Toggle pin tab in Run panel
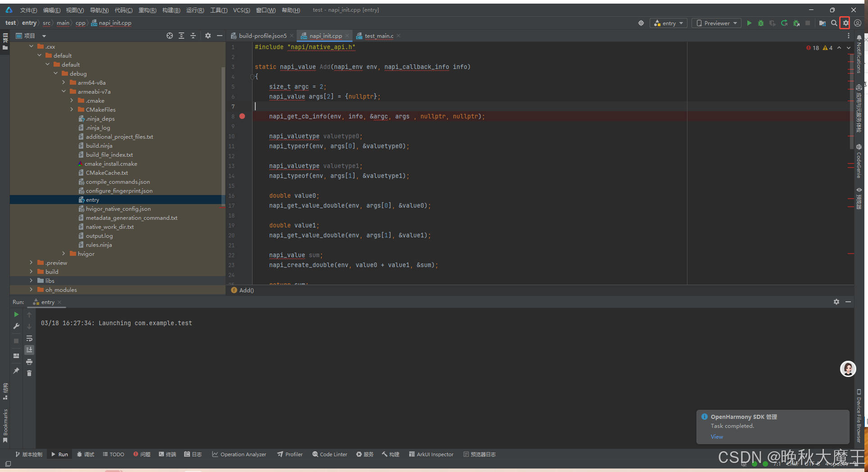This screenshot has height=472, width=868. pos(16,371)
